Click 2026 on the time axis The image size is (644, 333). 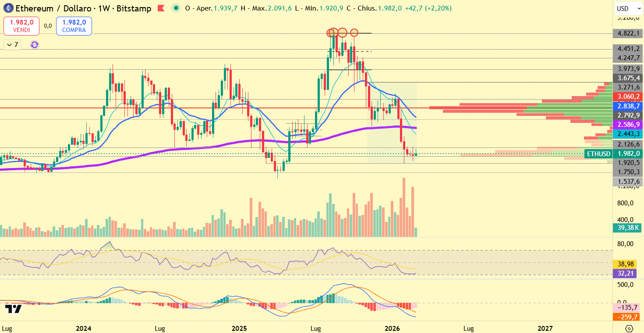click(393, 328)
